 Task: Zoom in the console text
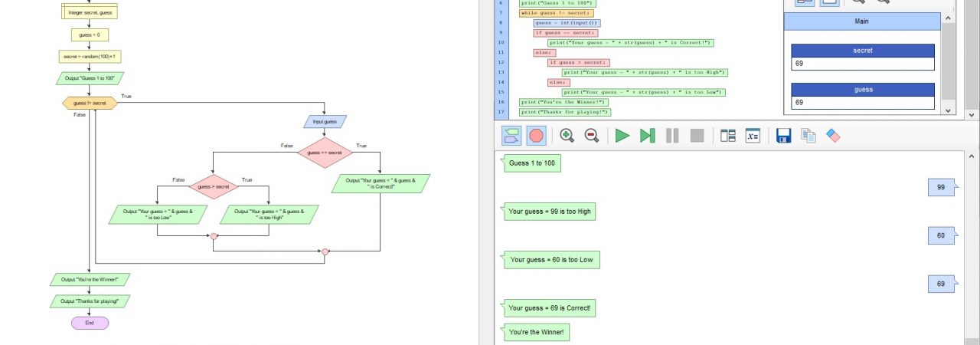567,136
